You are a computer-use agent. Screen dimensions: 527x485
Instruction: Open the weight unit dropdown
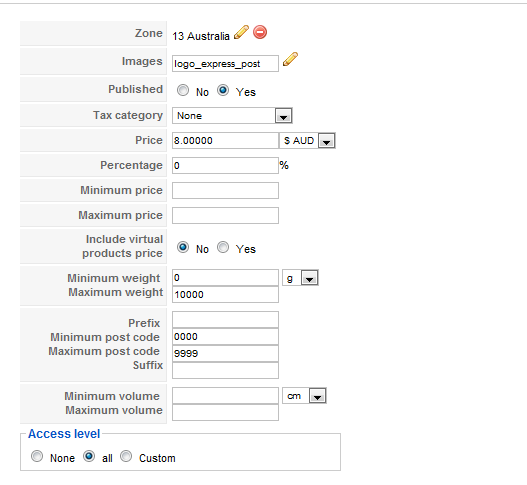click(x=300, y=278)
